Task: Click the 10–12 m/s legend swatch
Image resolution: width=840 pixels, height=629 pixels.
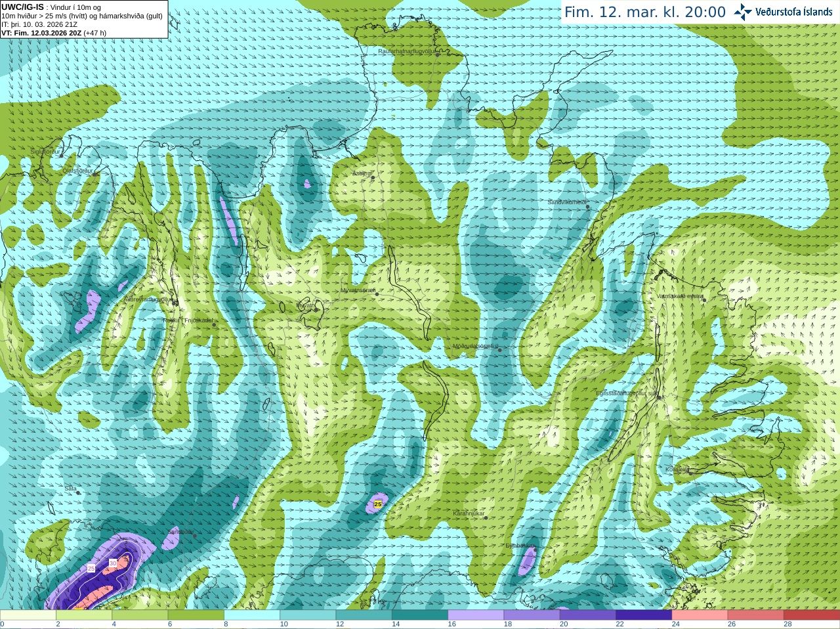Action: tap(308, 615)
